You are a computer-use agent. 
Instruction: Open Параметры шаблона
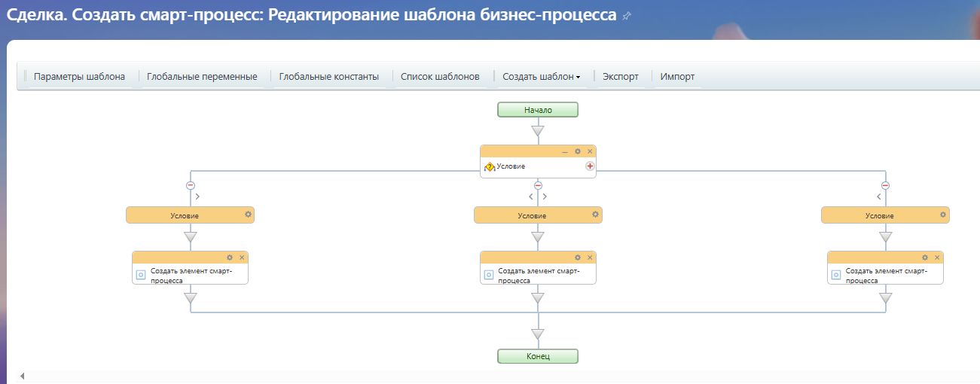tap(79, 76)
